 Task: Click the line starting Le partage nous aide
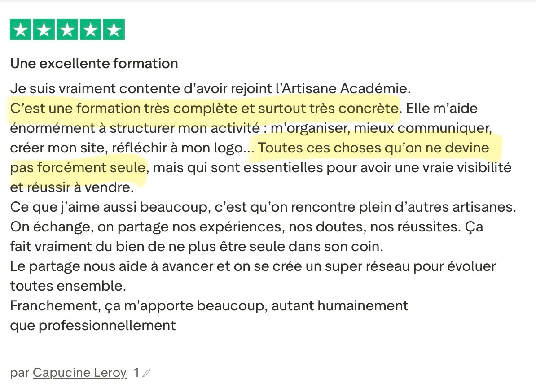click(252, 266)
